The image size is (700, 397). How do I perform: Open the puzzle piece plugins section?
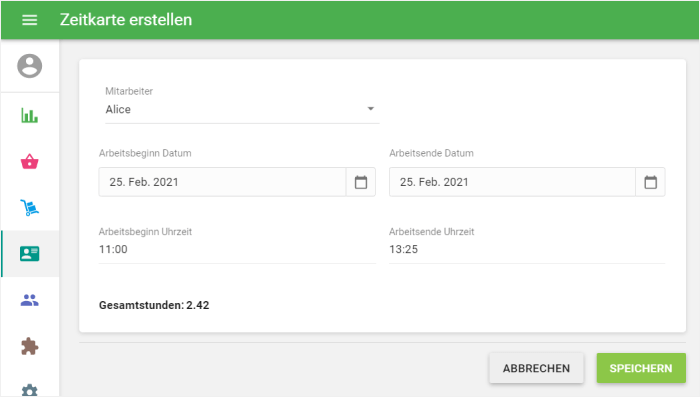click(29, 346)
